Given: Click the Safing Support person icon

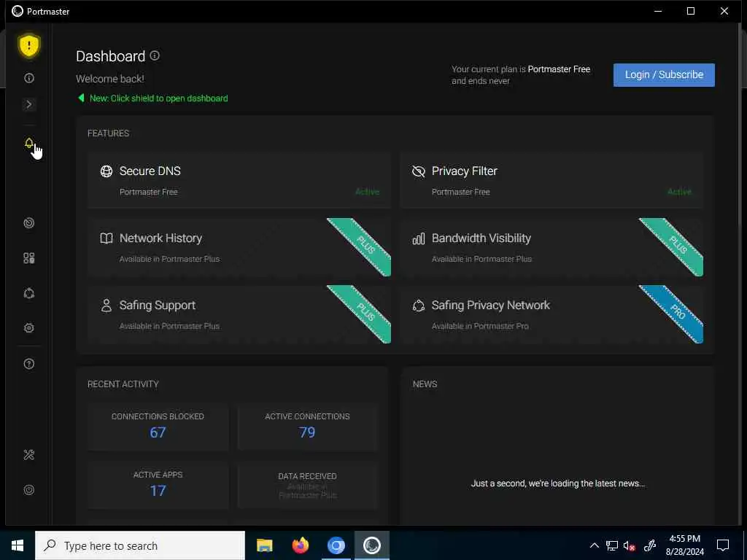Looking at the screenshot, I should pos(107,306).
